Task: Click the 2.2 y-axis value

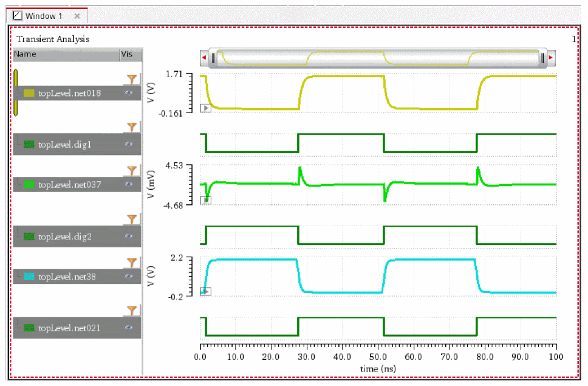Action: [x=177, y=258]
